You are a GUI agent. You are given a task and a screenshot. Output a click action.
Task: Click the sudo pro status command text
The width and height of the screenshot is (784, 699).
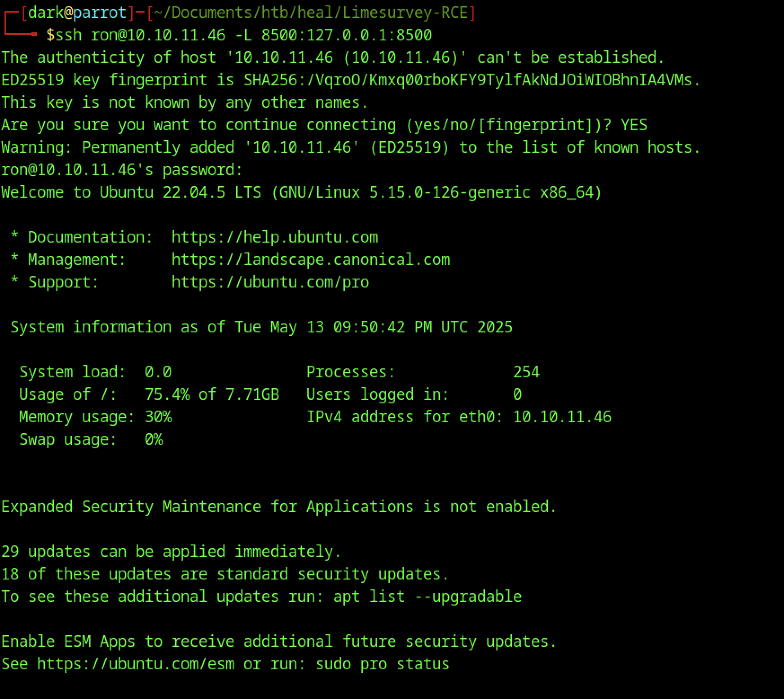[x=382, y=664]
